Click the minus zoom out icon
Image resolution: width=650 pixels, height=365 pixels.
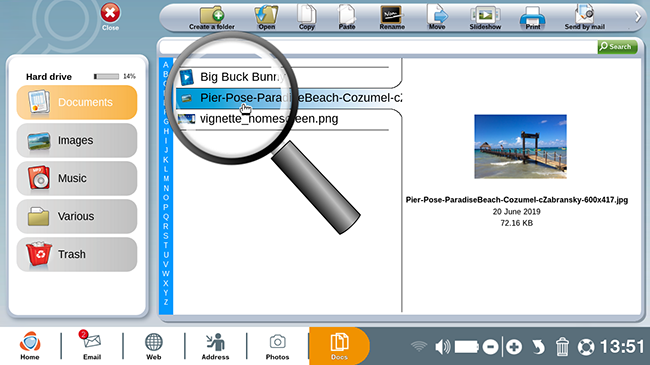click(x=490, y=347)
